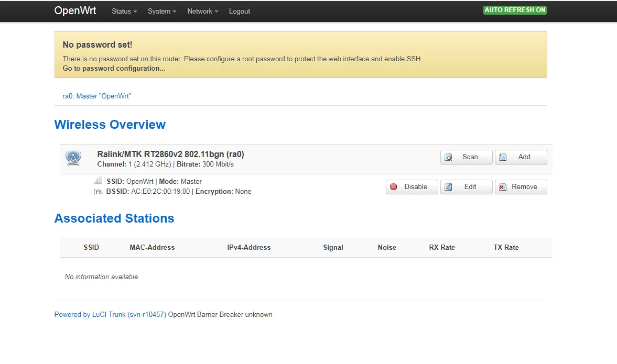Click the magnifier icon on Scan
617x364 pixels.
pos(448,157)
